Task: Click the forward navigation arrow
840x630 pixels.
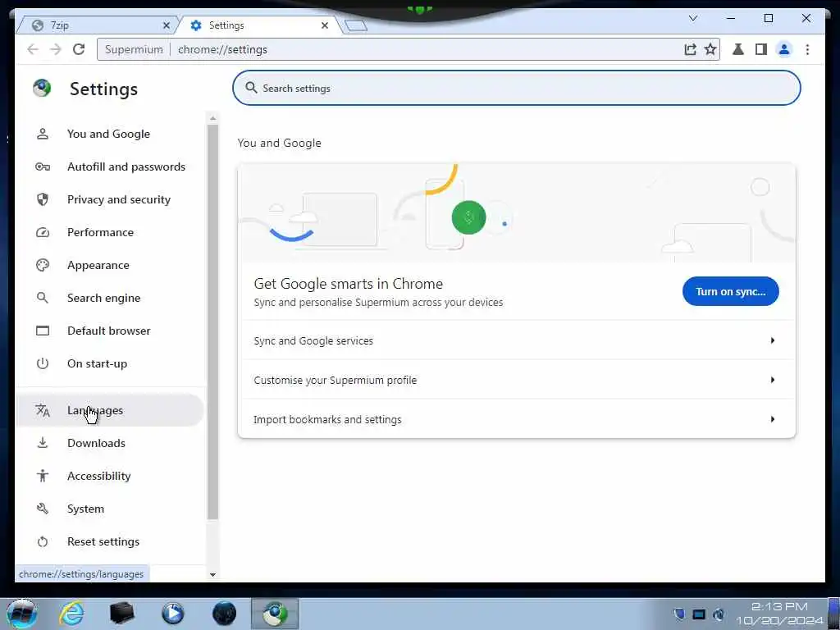Action: pyautogui.click(x=56, y=49)
